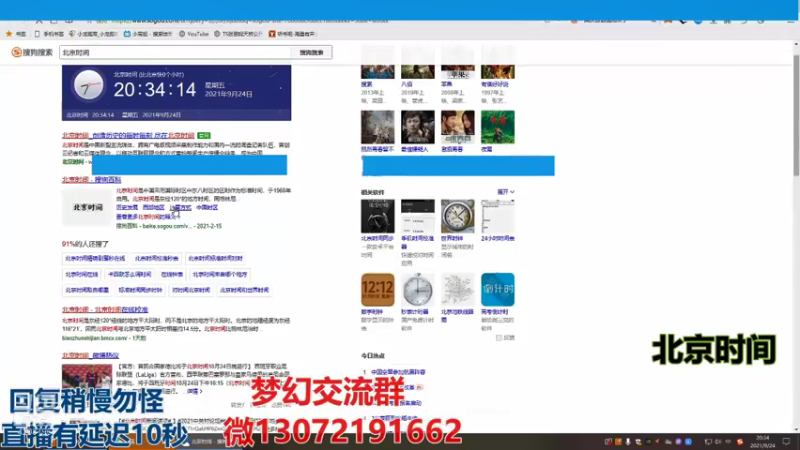The image size is (800, 450).
Task: Select the 北京时间来自哪个地方 related search
Action: 219,274
